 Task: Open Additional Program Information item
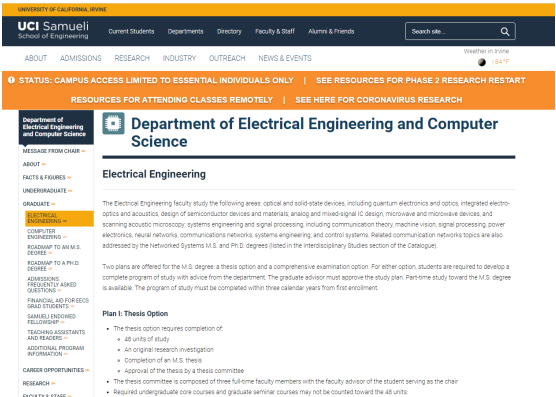click(56, 351)
